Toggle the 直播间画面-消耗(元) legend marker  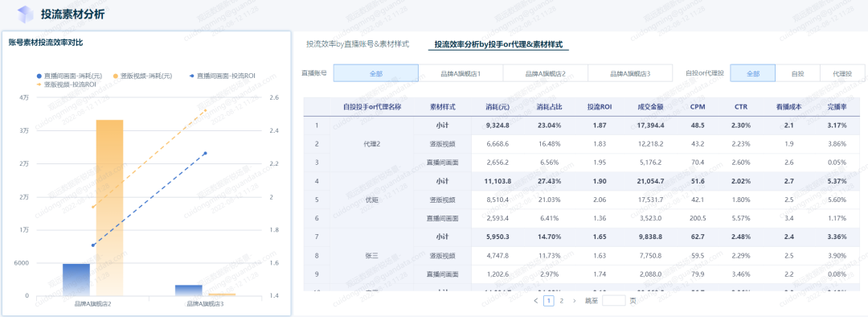tap(39, 76)
